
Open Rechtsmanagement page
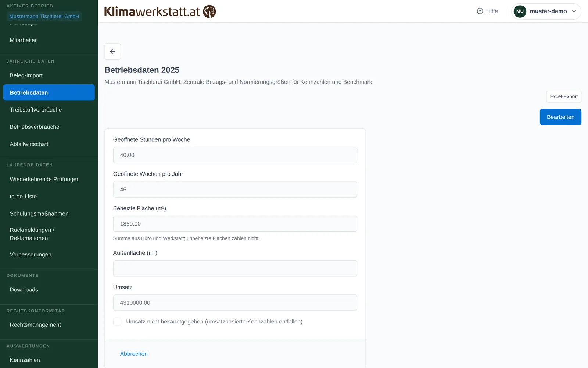(49, 325)
